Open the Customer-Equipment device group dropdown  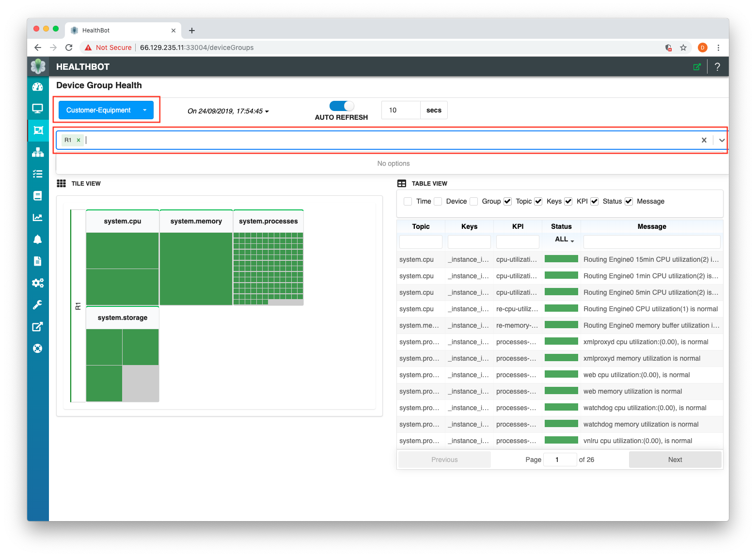click(x=106, y=110)
